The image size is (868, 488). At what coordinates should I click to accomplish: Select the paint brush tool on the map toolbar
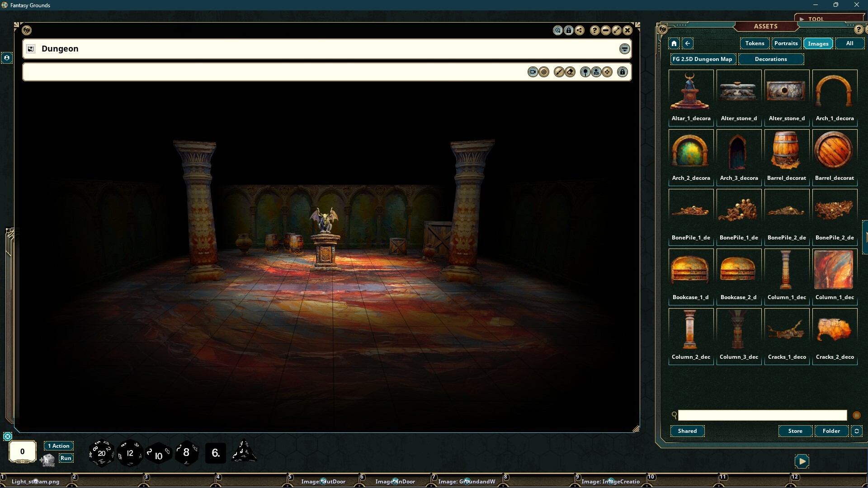tap(559, 71)
